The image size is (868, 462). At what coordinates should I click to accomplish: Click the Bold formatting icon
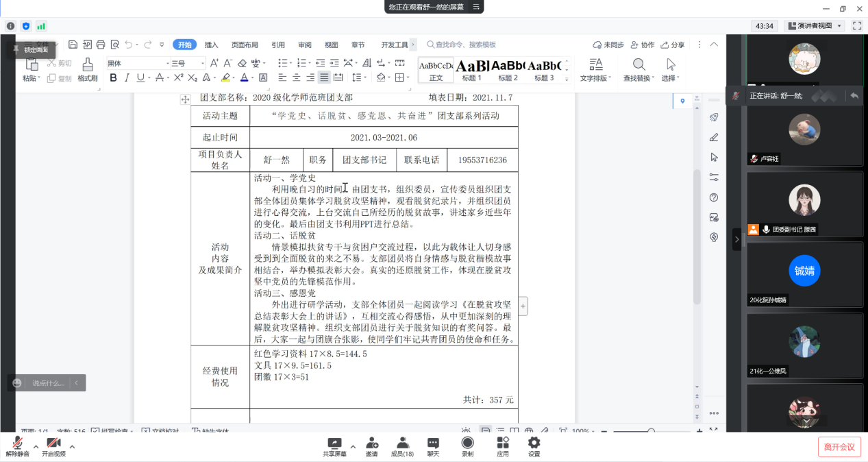(114, 78)
